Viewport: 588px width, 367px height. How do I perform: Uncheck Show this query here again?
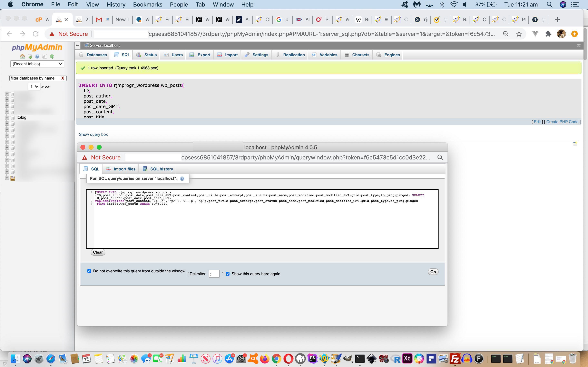pyautogui.click(x=228, y=274)
